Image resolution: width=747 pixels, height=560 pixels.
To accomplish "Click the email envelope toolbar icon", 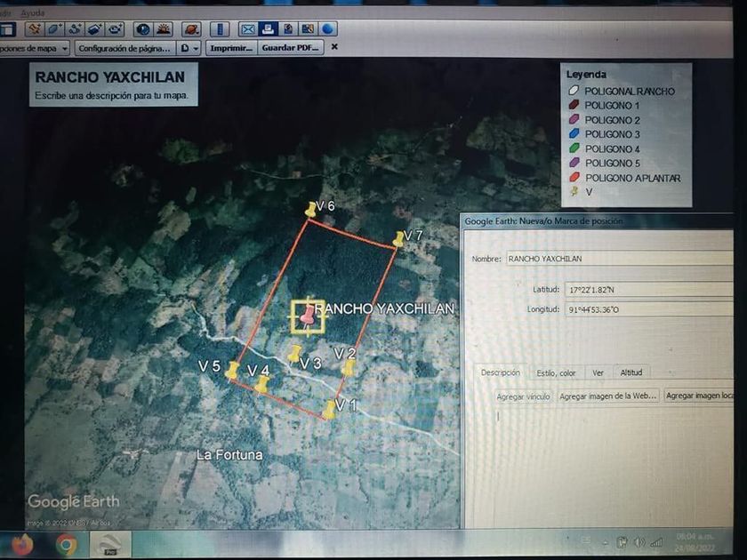I will (x=249, y=29).
